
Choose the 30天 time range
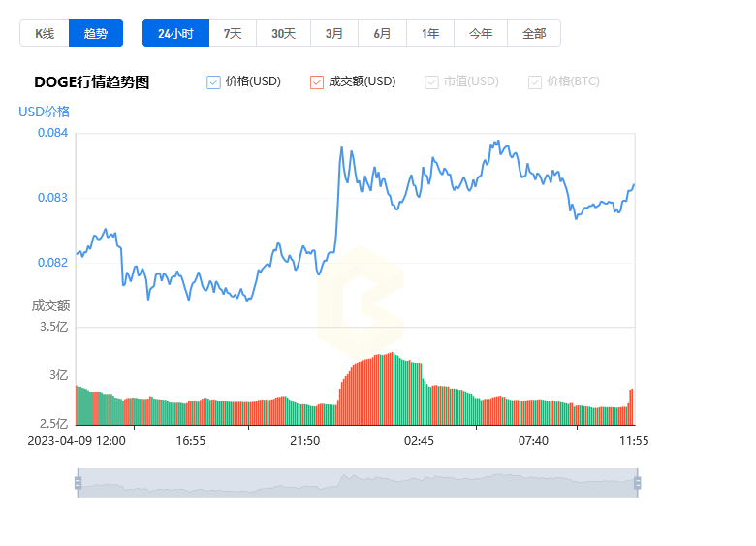283,33
